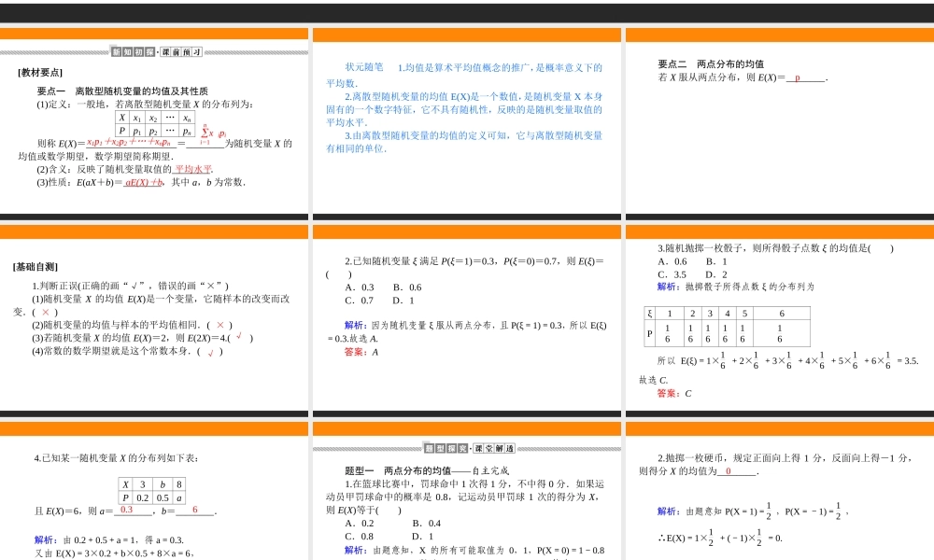Select option A. 0.3 in question 2

click(360, 287)
